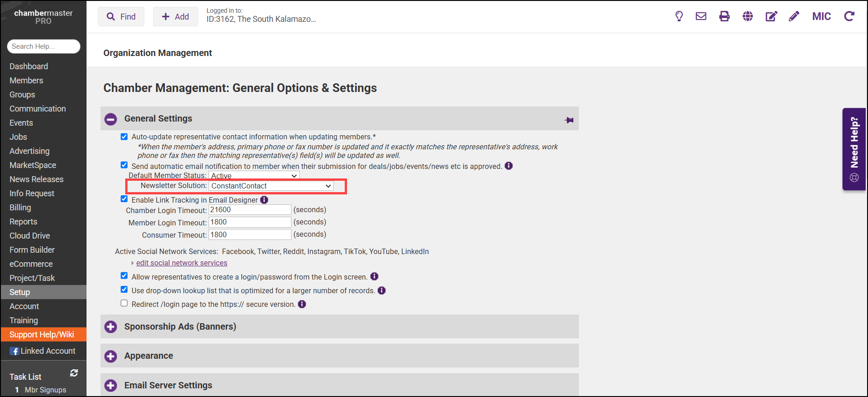
Task: Go to Billing in the sidebar
Action: (x=20, y=208)
